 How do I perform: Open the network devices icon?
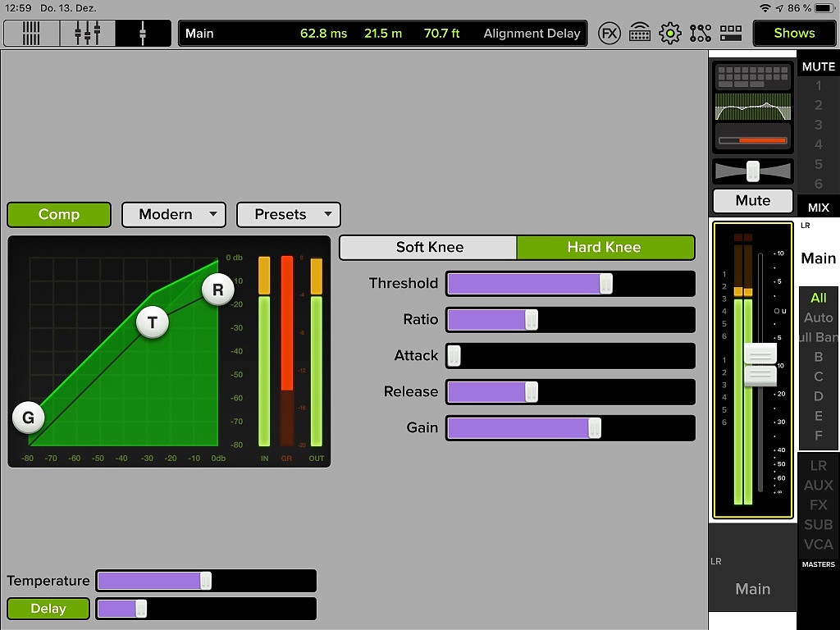(x=640, y=34)
